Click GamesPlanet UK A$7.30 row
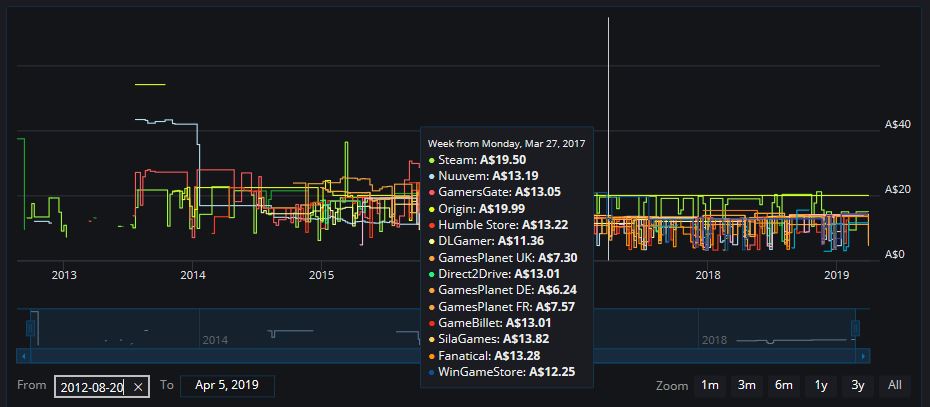This screenshot has height=407, width=930. (x=502, y=258)
